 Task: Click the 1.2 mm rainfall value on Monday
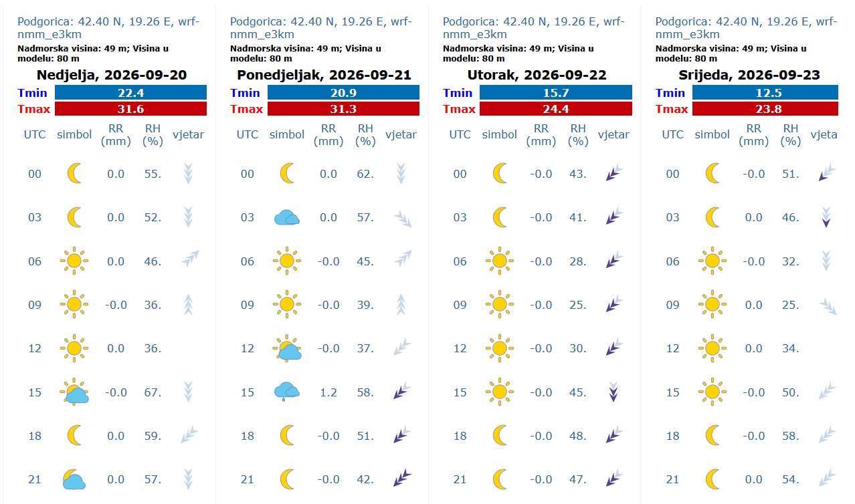pyautogui.click(x=328, y=392)
